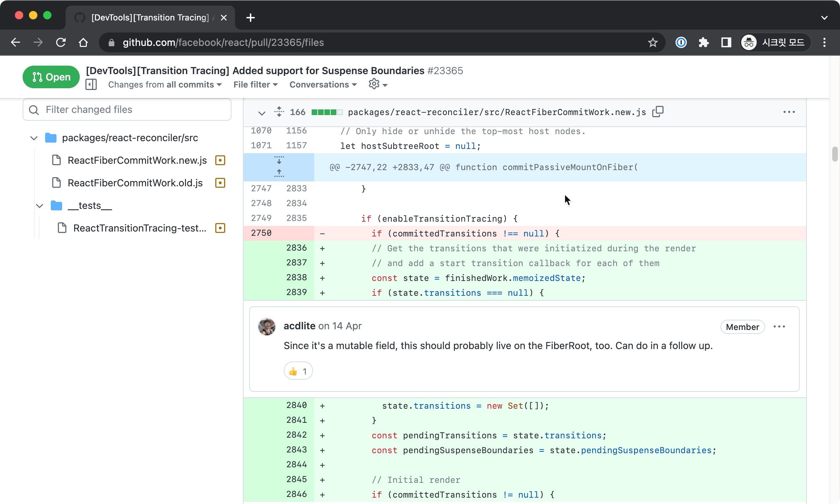Collapse the ReactFiberCommitWork.new.js diff
This screenshot has height=504, width=840.
(x=262, y=113)
